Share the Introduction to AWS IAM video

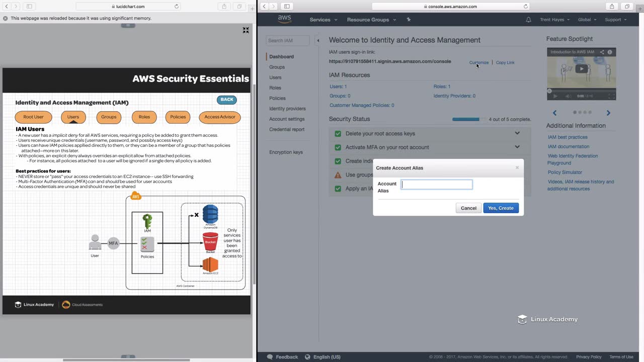(x=602, y=52)
